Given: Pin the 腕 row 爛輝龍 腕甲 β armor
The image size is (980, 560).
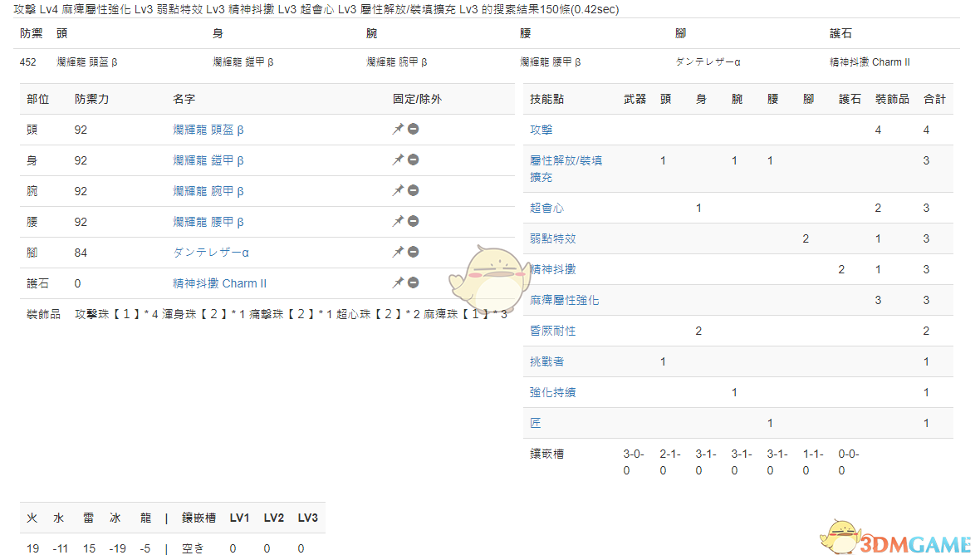Looking at the screenshot, I should coord(398,190).
